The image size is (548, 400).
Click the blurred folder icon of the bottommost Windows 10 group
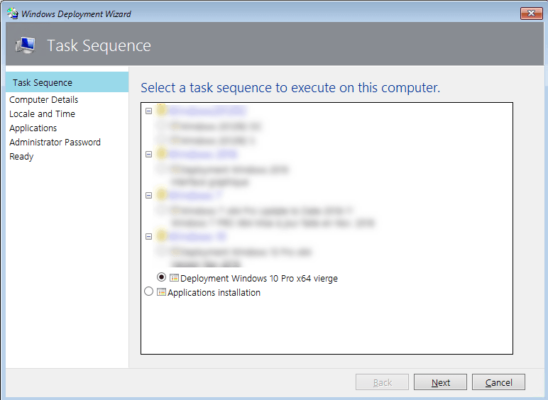click(161, 236)
